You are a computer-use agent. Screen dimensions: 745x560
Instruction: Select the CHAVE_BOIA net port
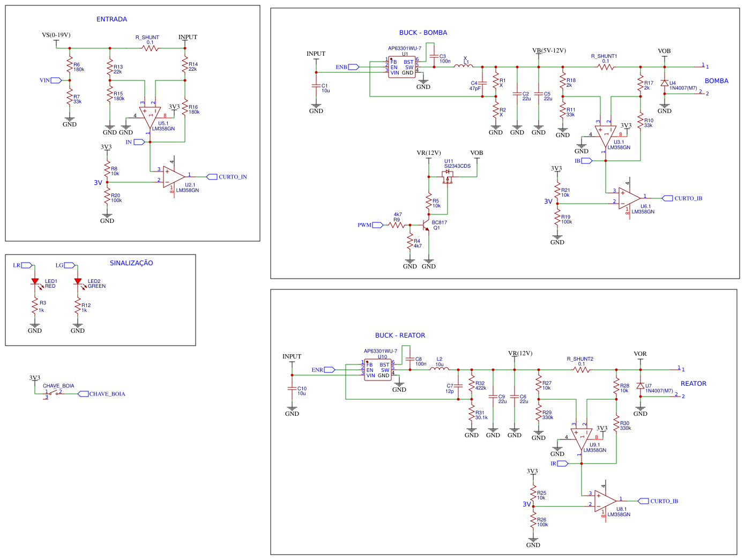[102, 394]
